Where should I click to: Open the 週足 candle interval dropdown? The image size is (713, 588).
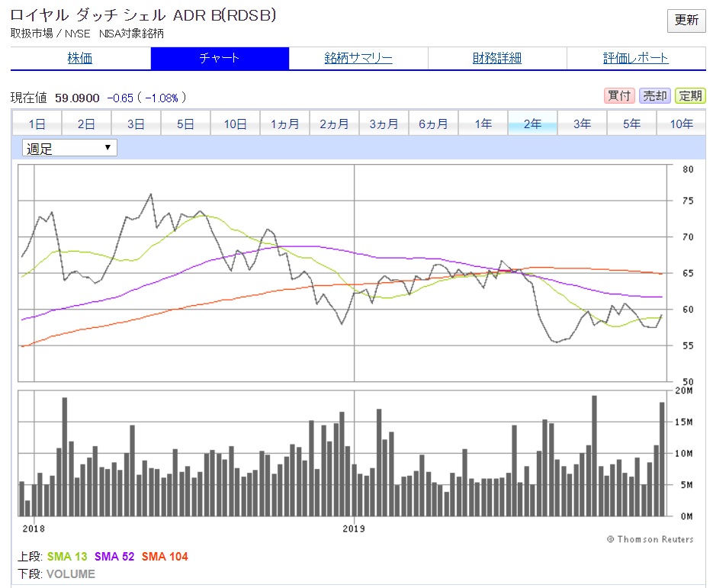coord(69,148)
